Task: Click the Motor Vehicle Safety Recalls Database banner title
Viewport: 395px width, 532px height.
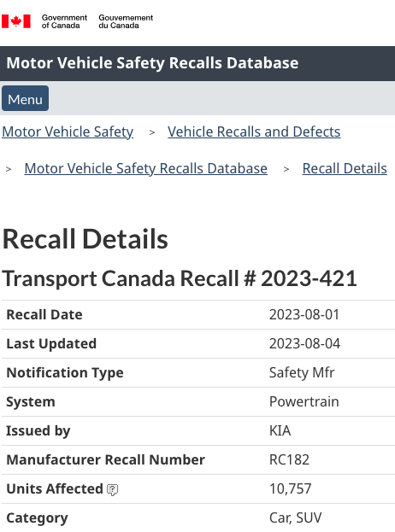Action: coord(152,63)
